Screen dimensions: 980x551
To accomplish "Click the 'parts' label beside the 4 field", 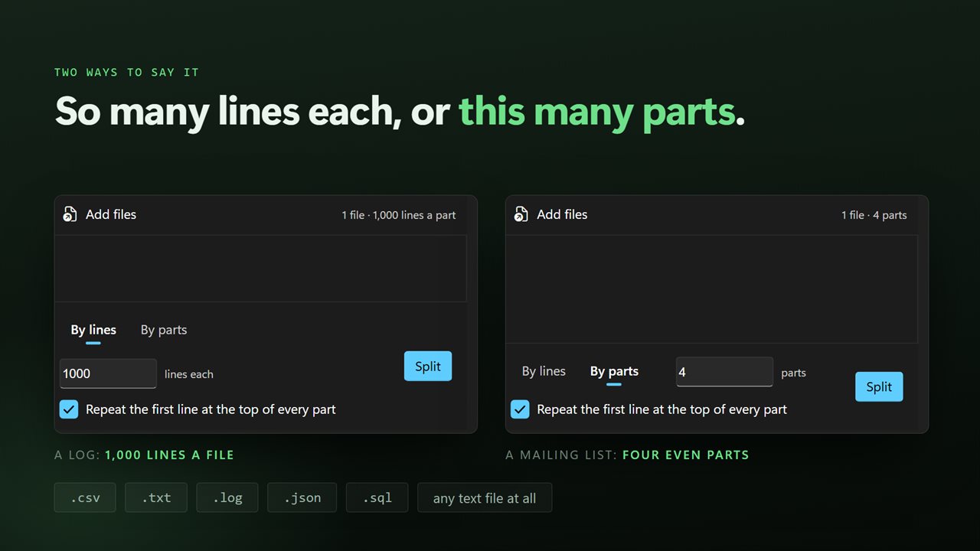I will pyautogui.click(x=794, y=373).
